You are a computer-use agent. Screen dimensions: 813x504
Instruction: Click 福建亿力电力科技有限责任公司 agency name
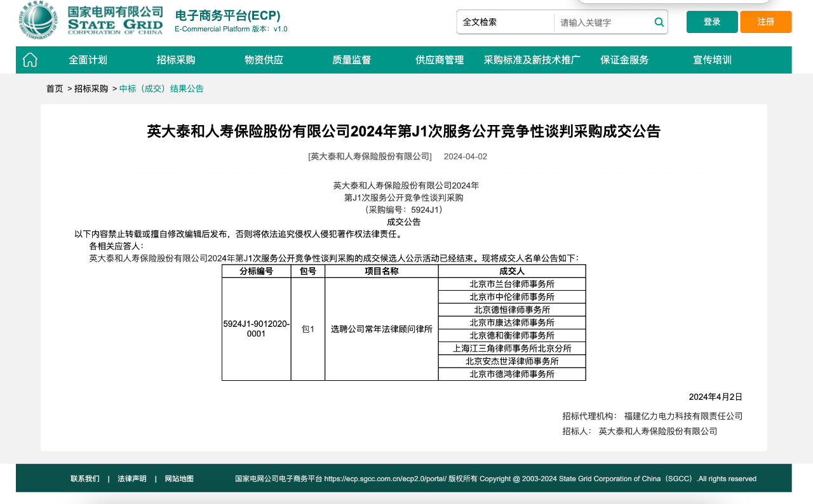click(683, 416)
